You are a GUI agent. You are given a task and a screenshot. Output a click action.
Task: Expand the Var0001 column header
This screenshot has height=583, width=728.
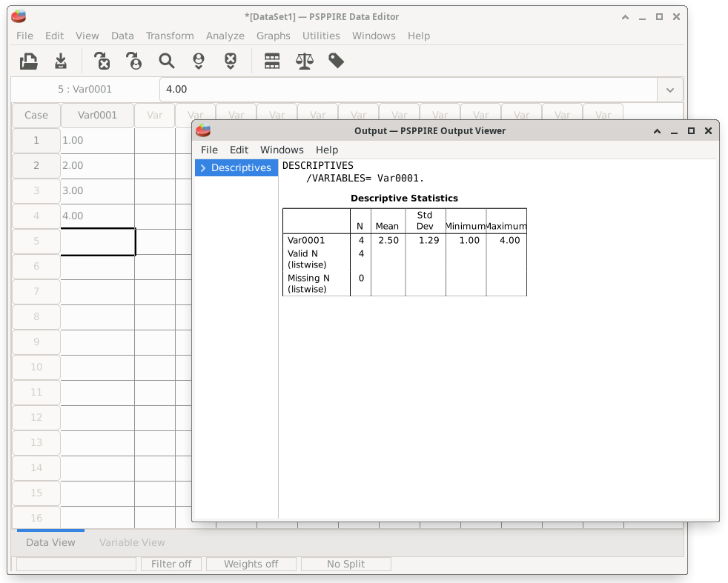tap(98, 115)
